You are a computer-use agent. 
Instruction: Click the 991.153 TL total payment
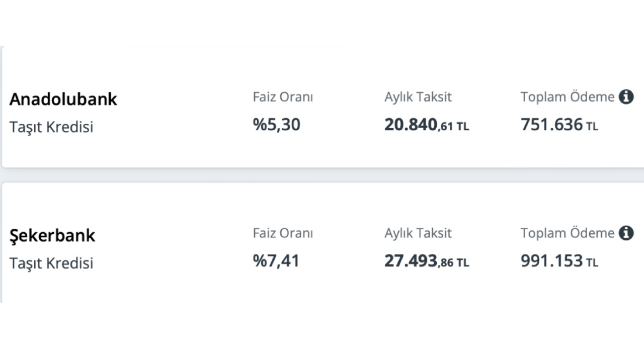(x=559, y=261)
